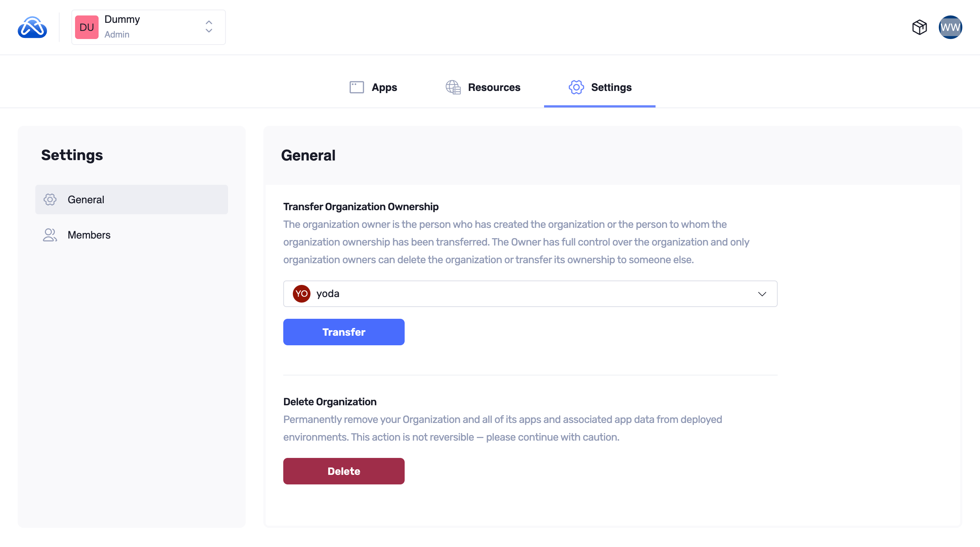Click the Members people icon in sidebar

point(50,235)
